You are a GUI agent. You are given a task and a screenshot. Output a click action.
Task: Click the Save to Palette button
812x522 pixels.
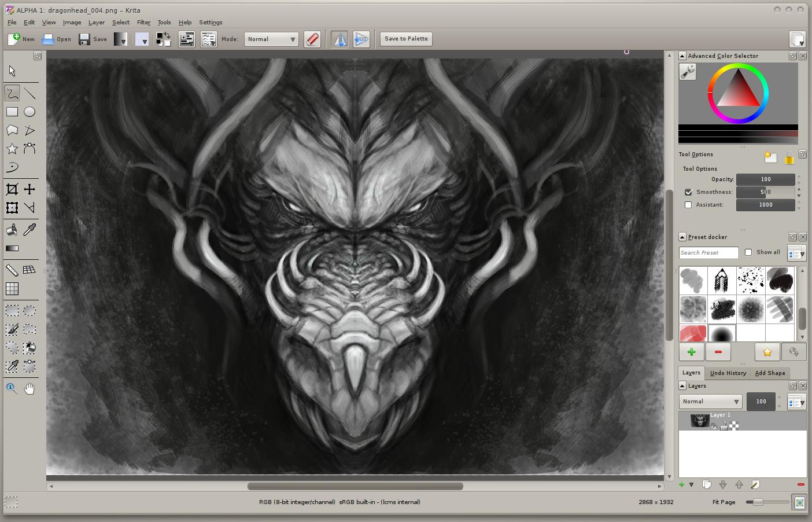click(406, 39)
